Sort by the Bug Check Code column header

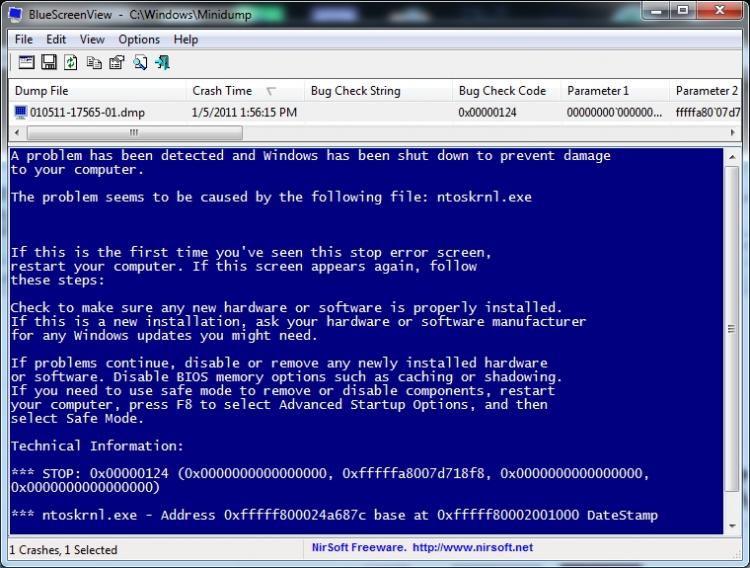tap(507, 91)
